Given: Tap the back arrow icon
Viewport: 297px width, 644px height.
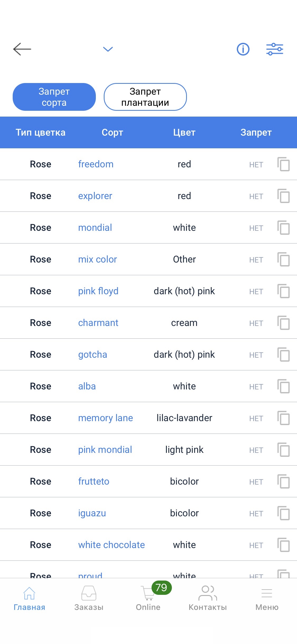Looking at the screenshot, I should [22, 49].
